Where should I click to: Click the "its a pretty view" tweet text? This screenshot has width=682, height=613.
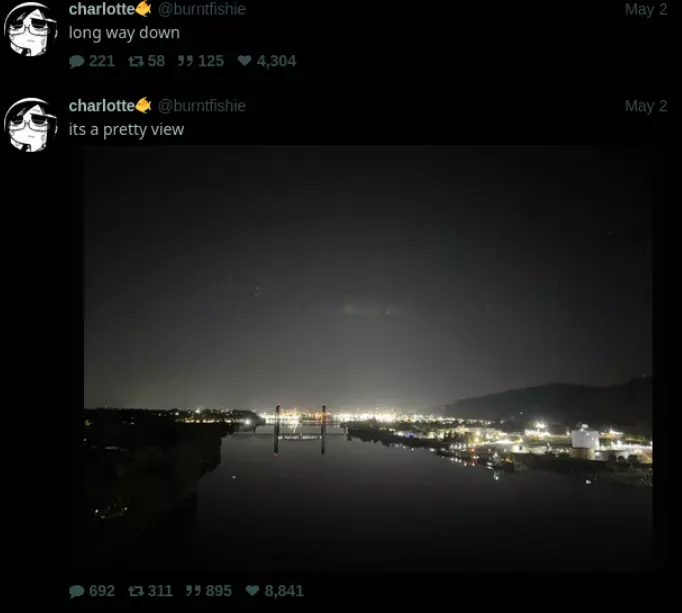pyautogui.click(x=126, y=129)
